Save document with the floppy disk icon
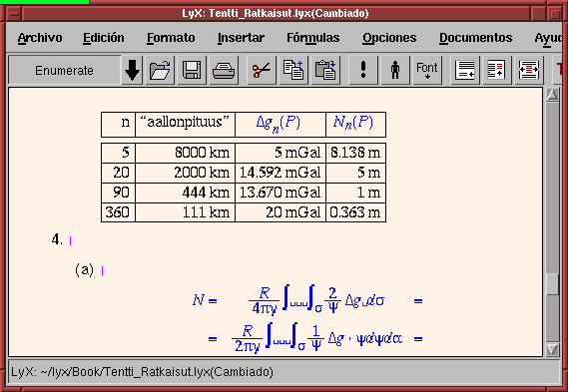The height and width of the screenshot is (392, 568). point(192,70)
